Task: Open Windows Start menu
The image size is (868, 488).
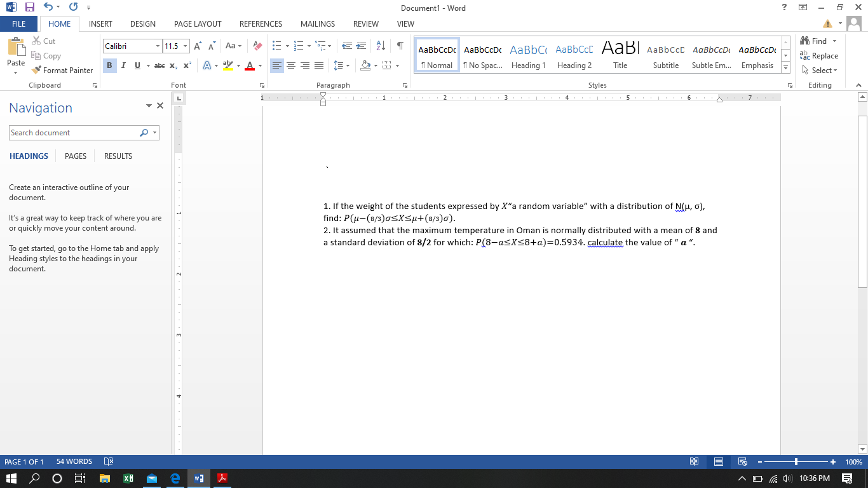Action: pyautogui.click(x=11, y=478)
